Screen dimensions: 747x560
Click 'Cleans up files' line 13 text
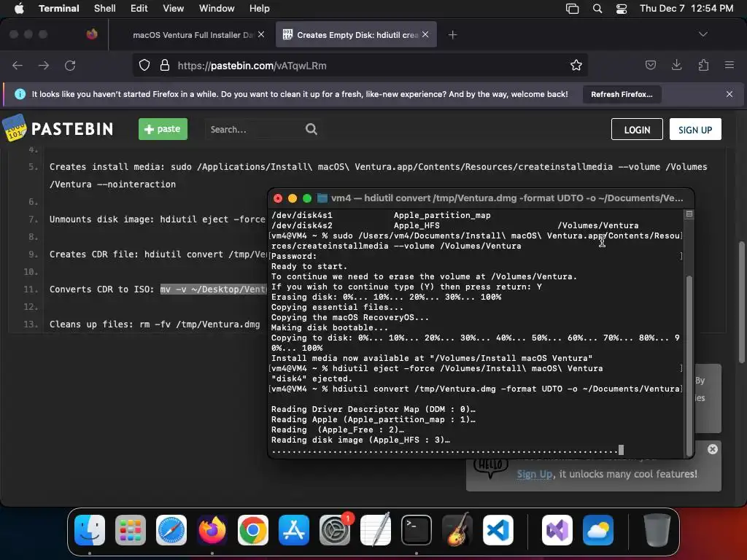(155, 324)
